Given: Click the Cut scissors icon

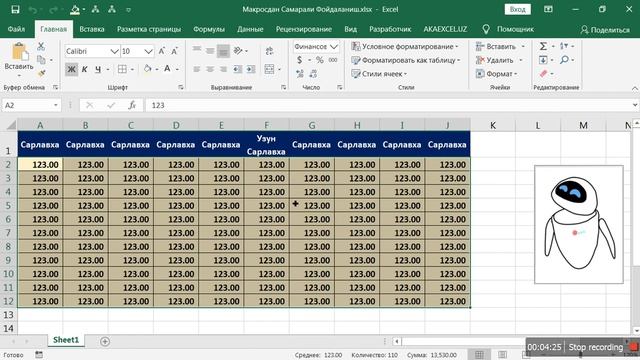Looking at the screenshot, I should (x=41, y=47).
